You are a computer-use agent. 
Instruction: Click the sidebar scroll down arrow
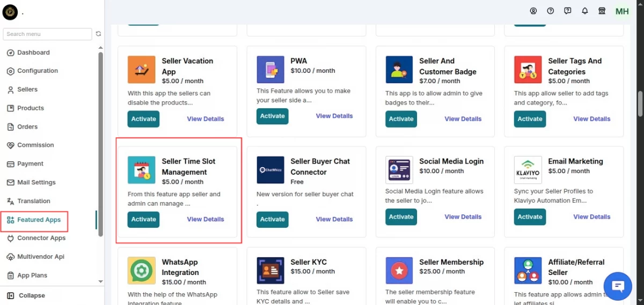click(x=100, y=281)
